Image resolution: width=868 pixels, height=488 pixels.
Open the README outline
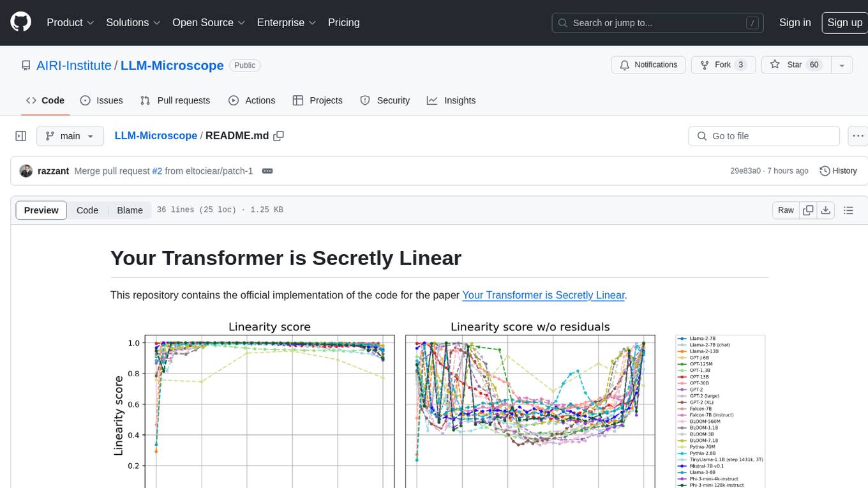coord(848,210)
